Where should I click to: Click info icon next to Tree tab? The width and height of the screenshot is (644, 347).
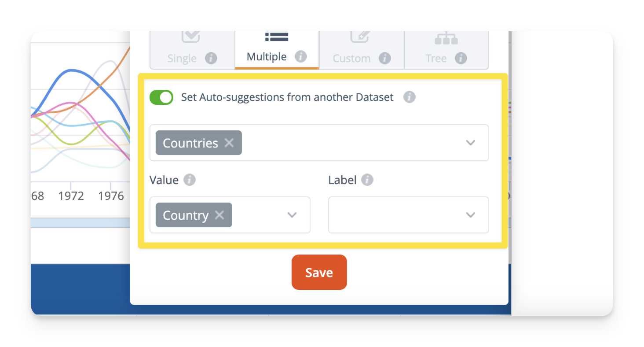click(461, 58)
